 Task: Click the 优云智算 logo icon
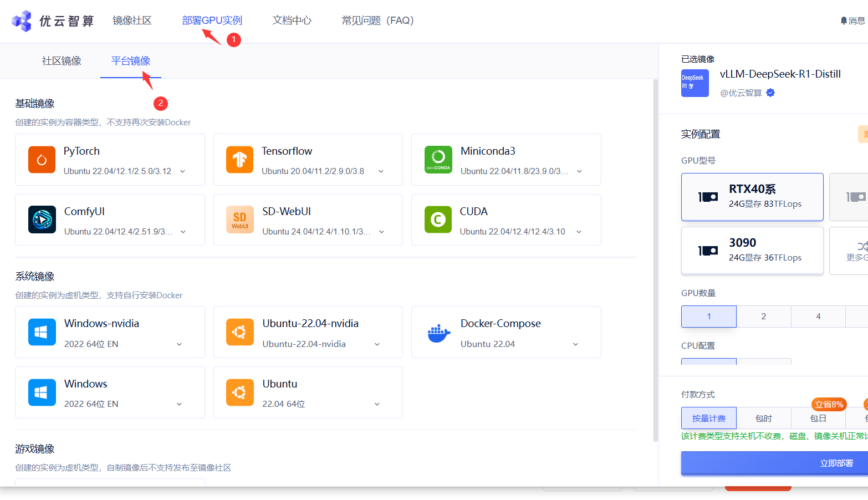point(22,21)
